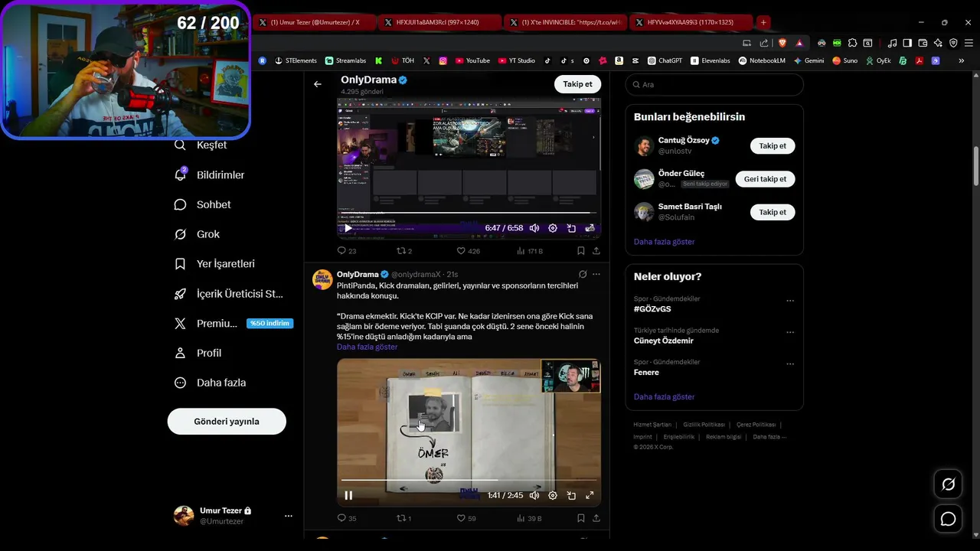Open Grok from the sidebar
Image resolution: width=980 pixels, height=551 pixels.
[x=198, y=234]
